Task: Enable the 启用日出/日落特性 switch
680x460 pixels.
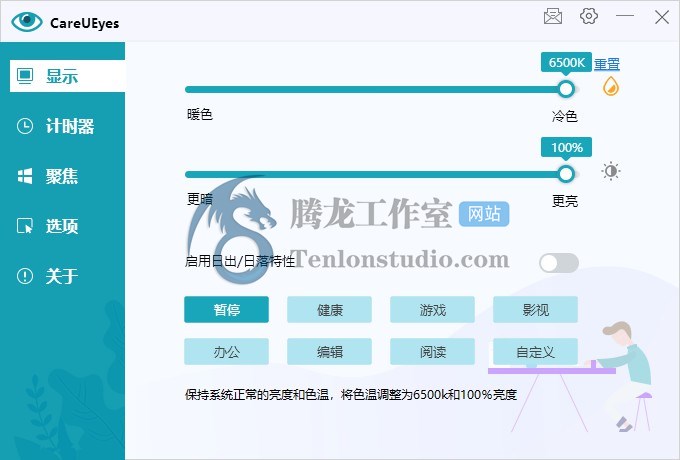Action: (559, 263)
